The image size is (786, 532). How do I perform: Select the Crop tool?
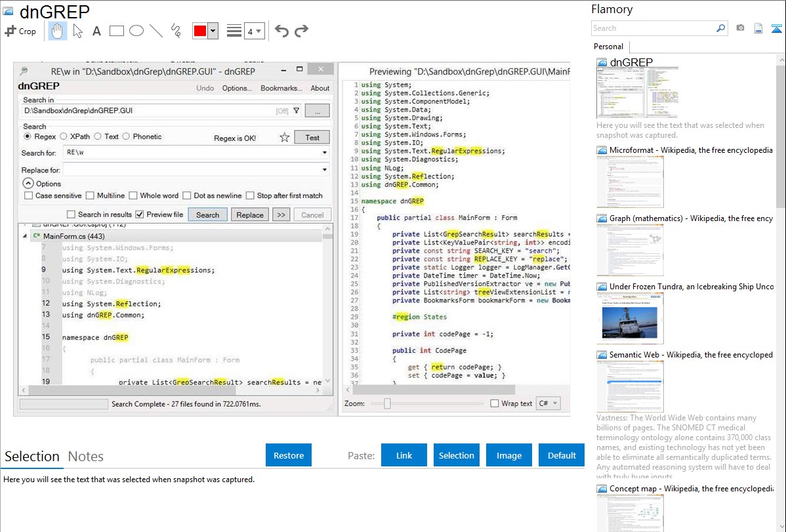pos(20,31)
